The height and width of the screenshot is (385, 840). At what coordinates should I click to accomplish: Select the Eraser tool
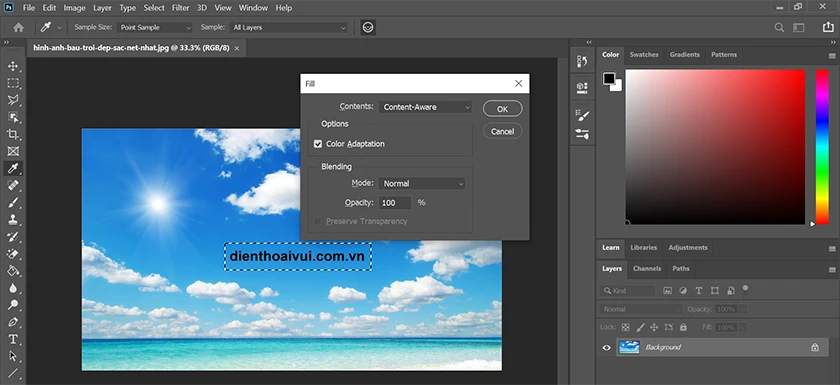13,254
